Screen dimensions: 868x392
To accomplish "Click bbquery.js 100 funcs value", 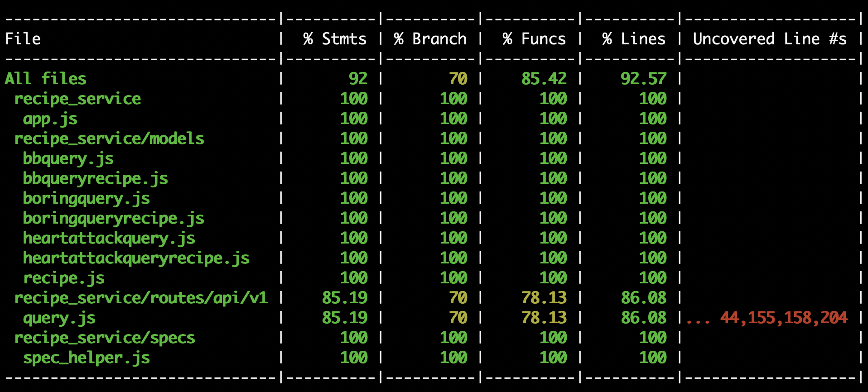I will tap(553, 158).
